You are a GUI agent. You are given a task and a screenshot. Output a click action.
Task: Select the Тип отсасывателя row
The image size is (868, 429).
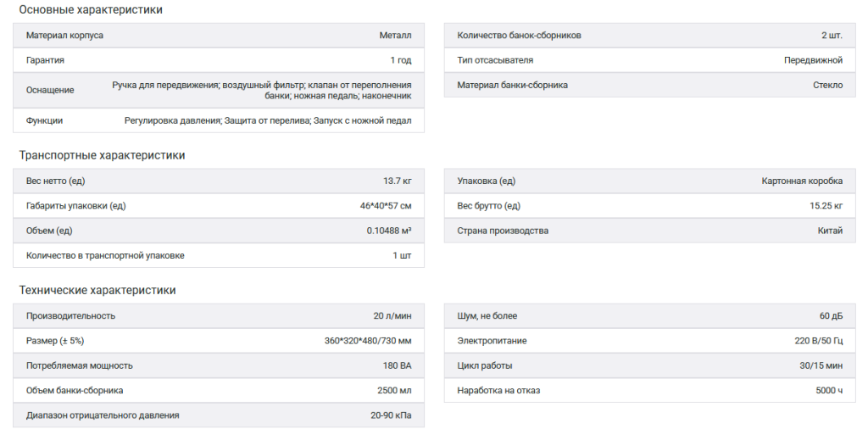coord(650,60)
